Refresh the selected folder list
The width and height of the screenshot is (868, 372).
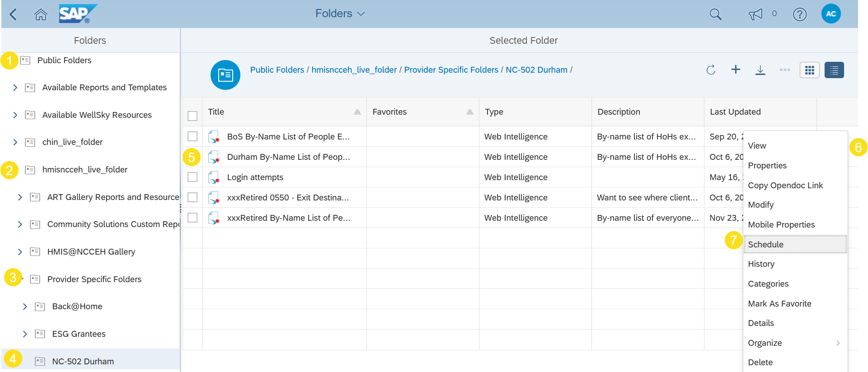tap(711, 70)
